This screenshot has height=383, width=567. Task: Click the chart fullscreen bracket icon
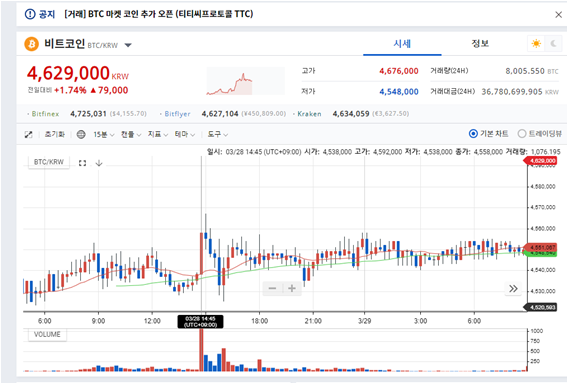(x=82, y=163)
